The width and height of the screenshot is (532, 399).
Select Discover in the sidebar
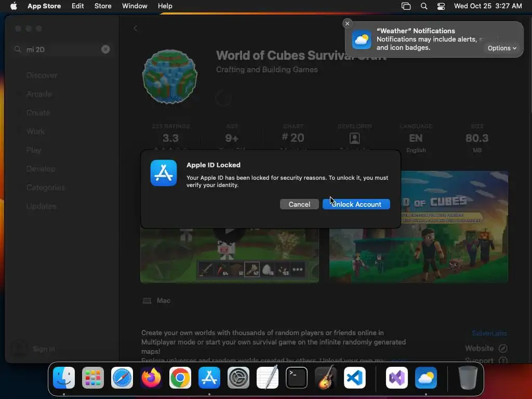click(x=42, y=75)
